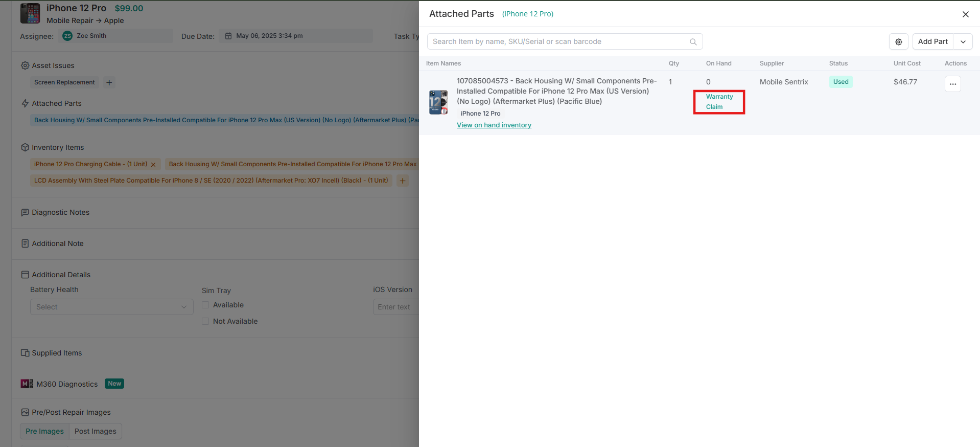Add inventory item with plus button
Image resolution: width=980 pixels, height=447 pixels.
[x=403, y=181]
